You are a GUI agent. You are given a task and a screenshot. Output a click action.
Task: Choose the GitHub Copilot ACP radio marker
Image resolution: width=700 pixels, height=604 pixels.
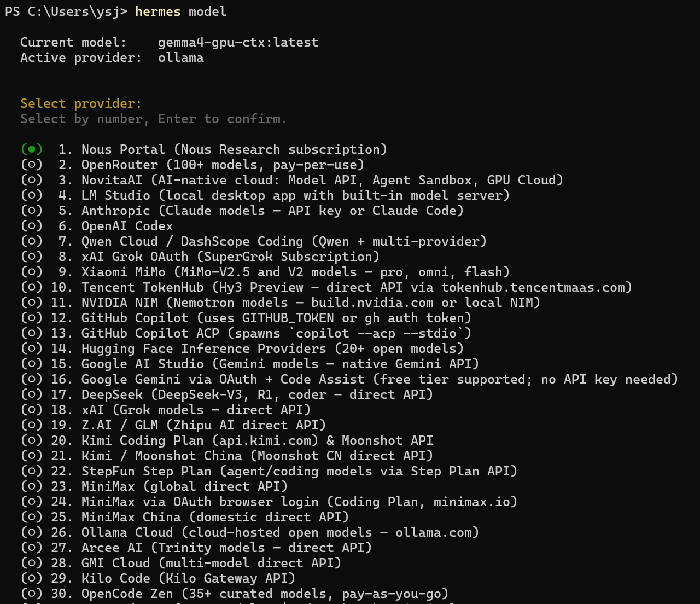(x=32, y=333)
